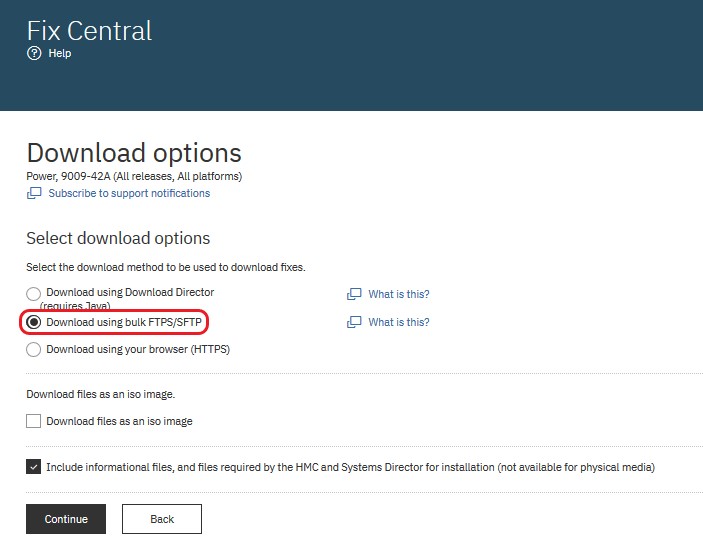Click the Download options page heading
The height and width of the screenshot is (549, 703).
(134, 153)
